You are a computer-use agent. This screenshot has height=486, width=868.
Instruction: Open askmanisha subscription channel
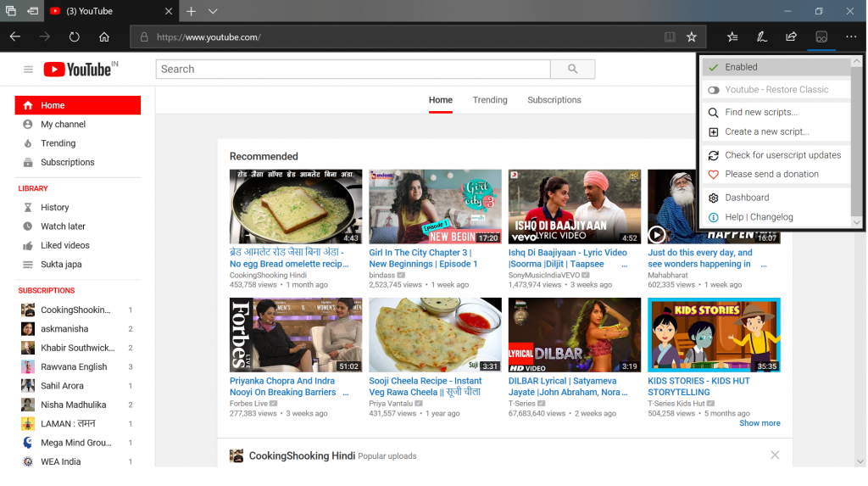tap(77, 328)
